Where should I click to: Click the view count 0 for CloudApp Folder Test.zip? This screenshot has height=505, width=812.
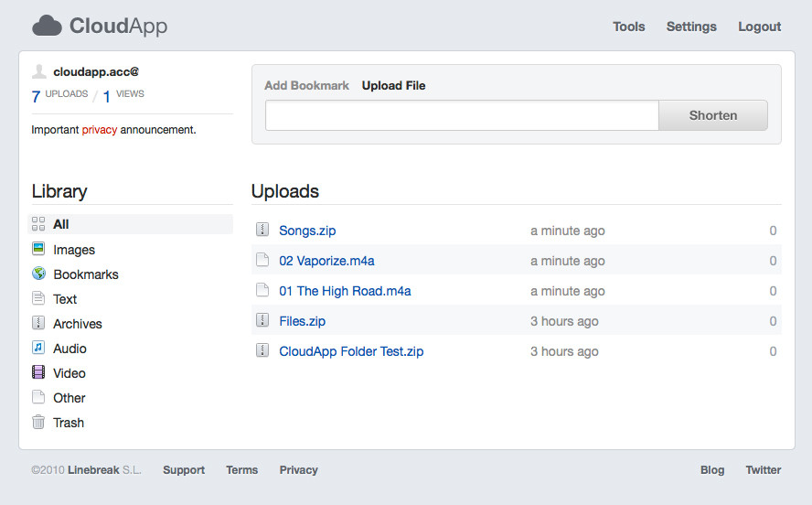click(773, 351)
